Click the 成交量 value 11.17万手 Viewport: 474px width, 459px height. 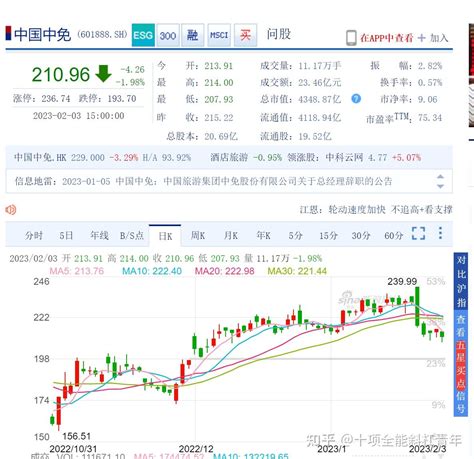pos(320,66)
